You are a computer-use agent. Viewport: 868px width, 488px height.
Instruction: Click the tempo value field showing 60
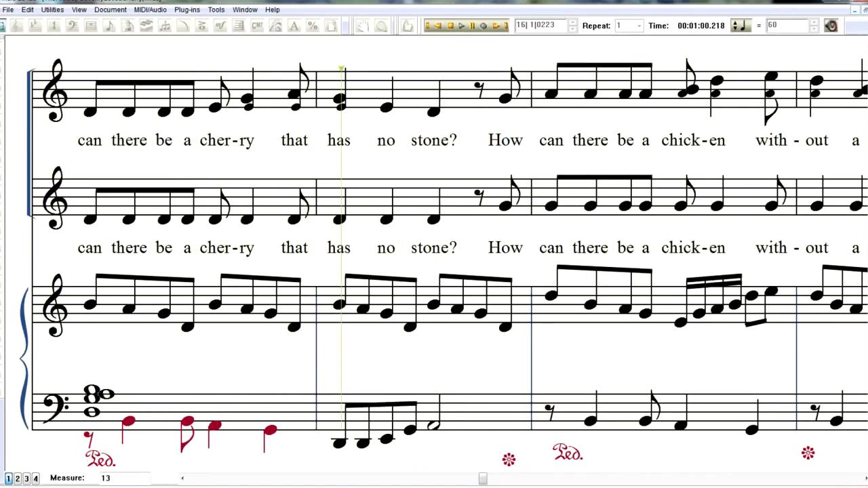click(x=787, y=26)
